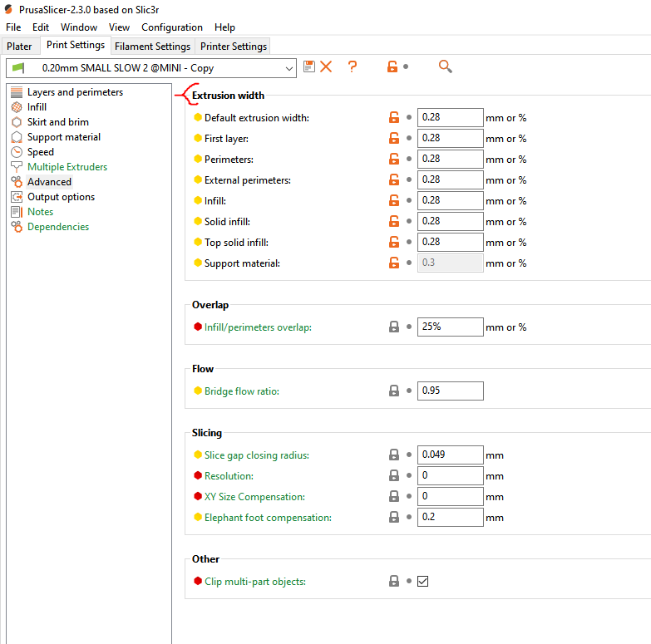Select Output options page

(61, 197)
